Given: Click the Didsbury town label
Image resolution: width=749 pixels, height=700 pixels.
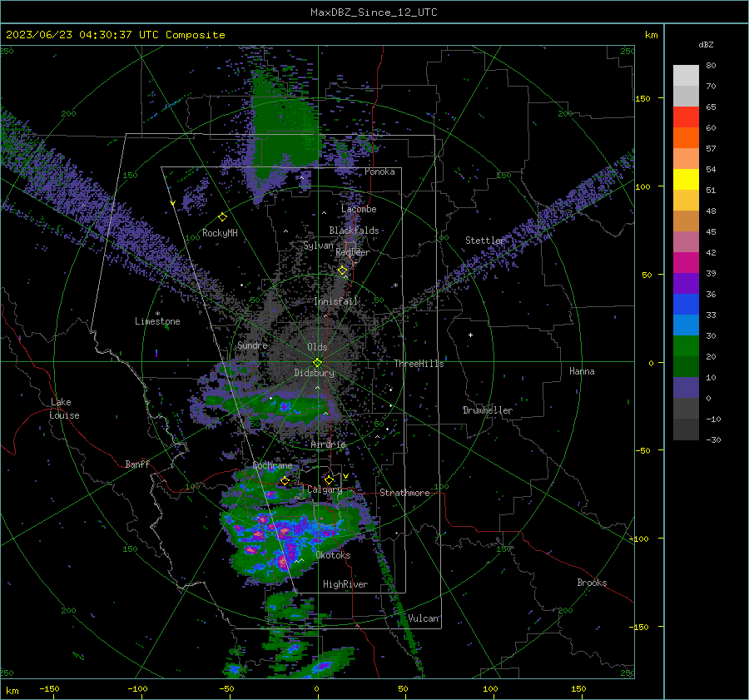Looking at the screenshot, I should click(314, 373).
